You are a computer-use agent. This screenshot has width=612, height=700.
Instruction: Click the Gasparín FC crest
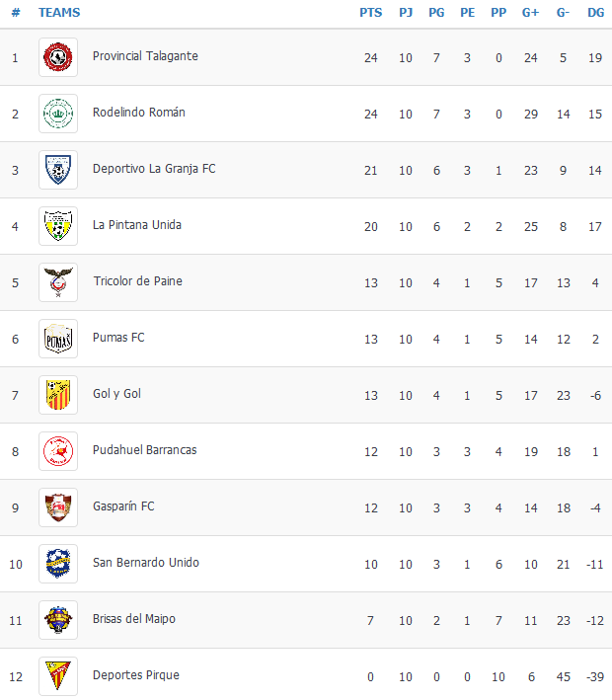pyautogui.click(x=58, y=507)
